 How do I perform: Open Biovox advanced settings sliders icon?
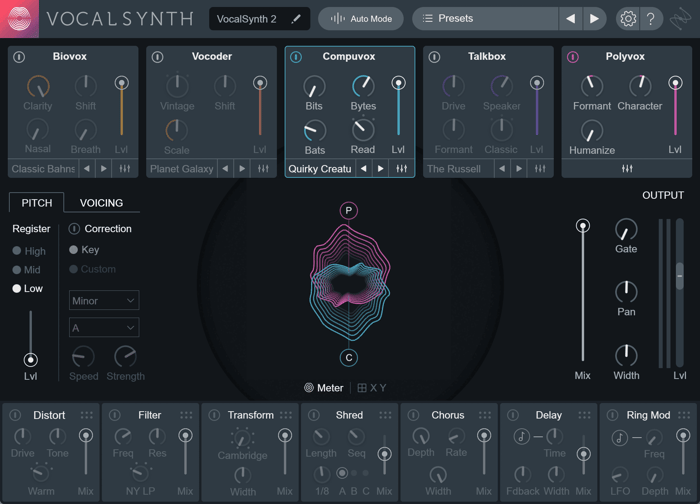[x=125, y=169]
